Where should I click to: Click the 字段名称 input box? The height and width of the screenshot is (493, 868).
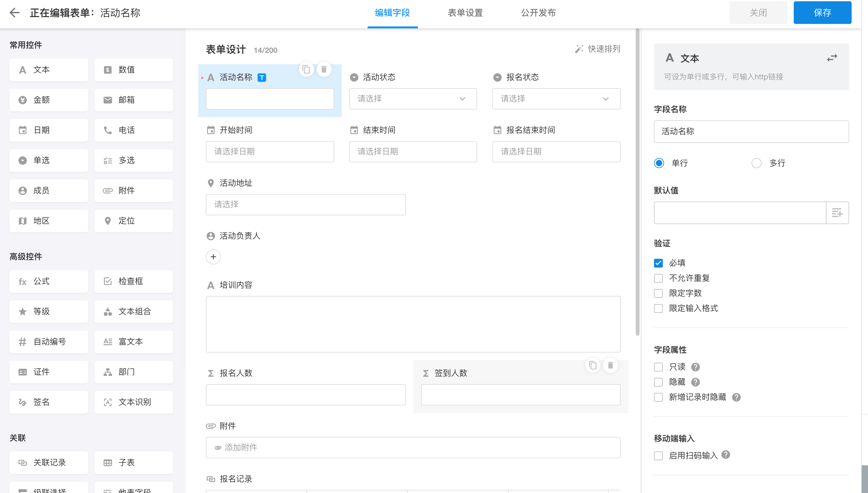[751, 131]
